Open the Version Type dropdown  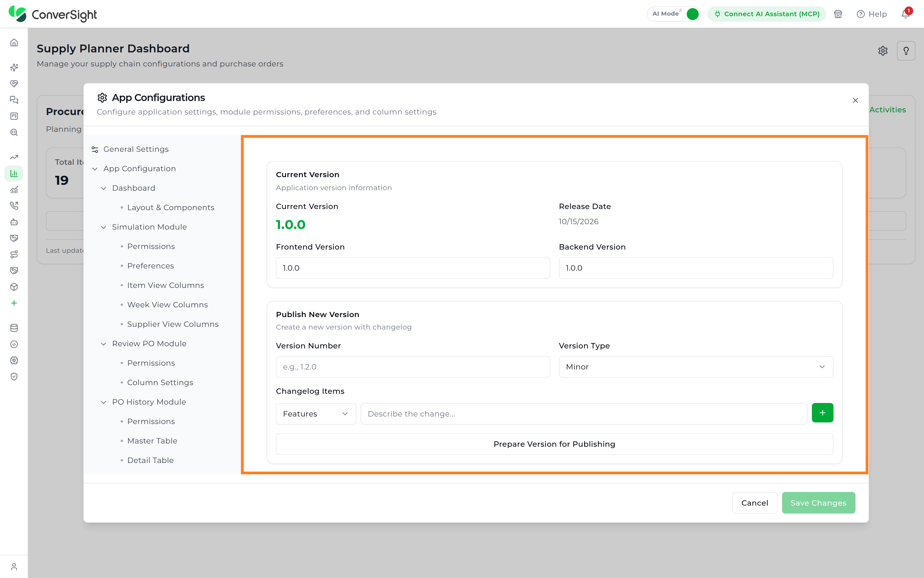696,367
